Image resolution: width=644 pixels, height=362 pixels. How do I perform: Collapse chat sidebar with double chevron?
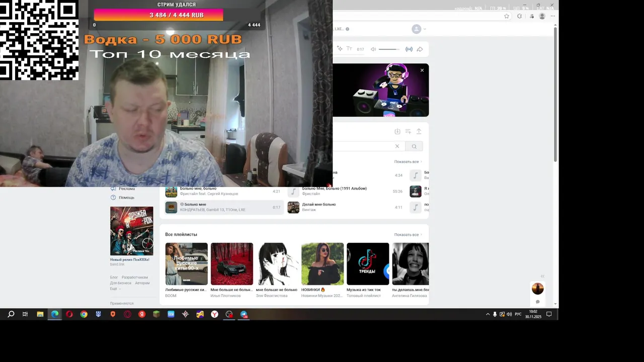point(542,276)
